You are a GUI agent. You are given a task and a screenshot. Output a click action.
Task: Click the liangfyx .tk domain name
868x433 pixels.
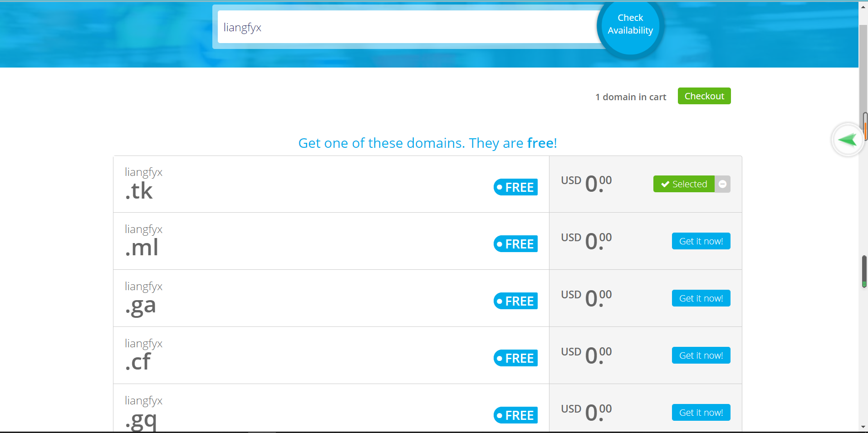(143, 184)
